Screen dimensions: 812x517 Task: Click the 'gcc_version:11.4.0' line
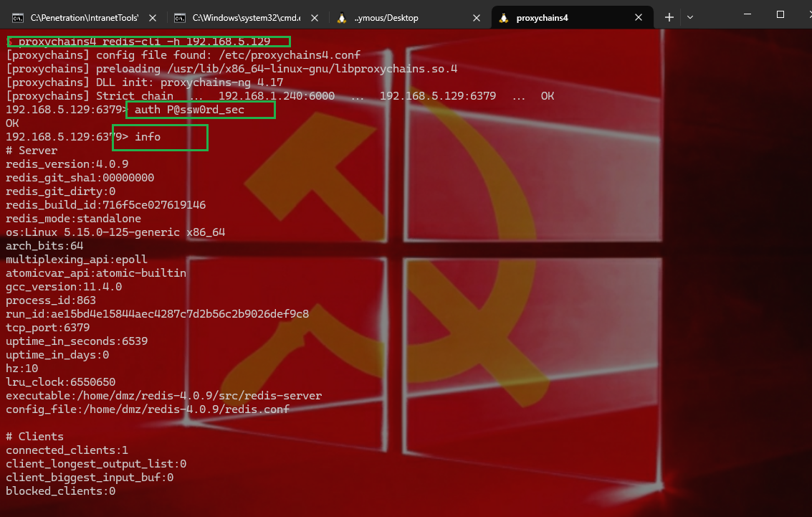coord(64,287)
